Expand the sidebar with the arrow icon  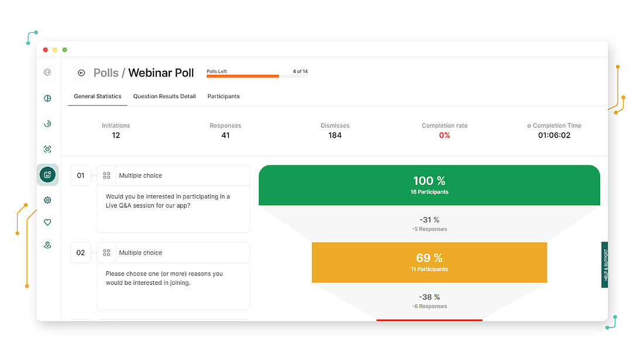pos(47,73)
